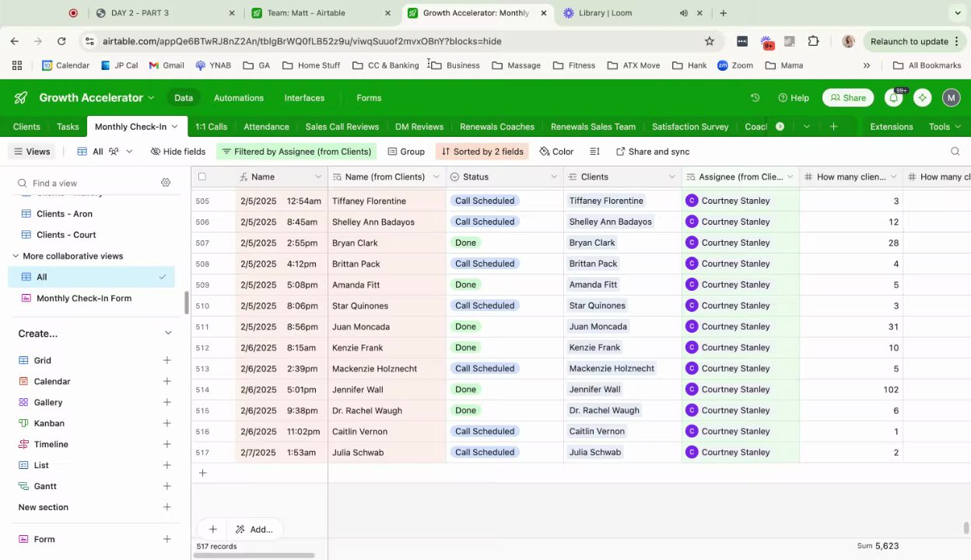Open the Chrome apps grid icon
The height and width of the screenshot is (560, 971).
[17, 65]
